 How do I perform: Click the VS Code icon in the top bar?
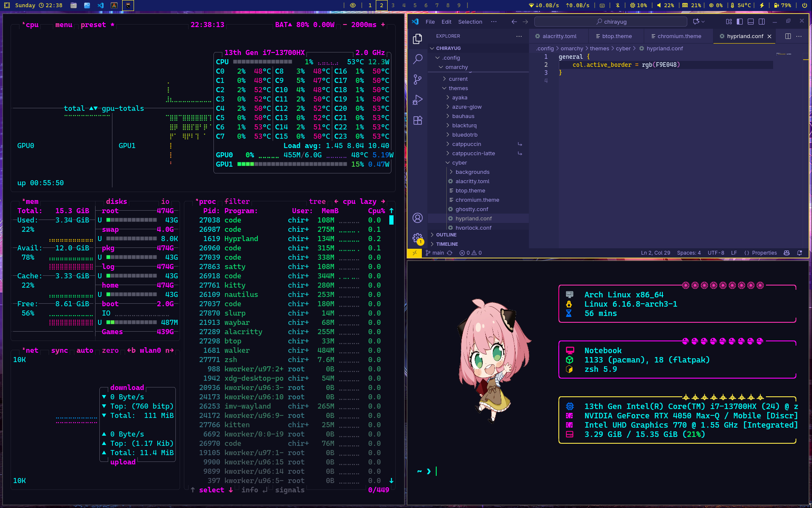(x=101, y=5)
